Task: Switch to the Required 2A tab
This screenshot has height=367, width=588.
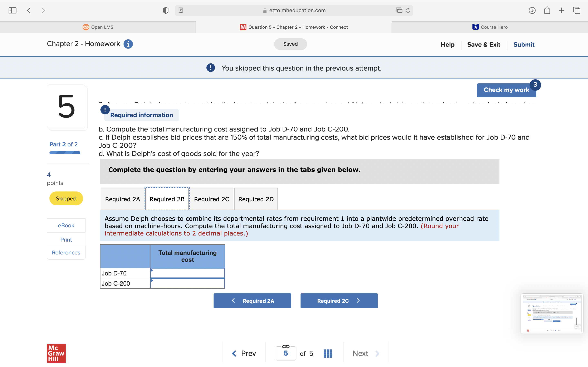Action: [x=122, y=199]
